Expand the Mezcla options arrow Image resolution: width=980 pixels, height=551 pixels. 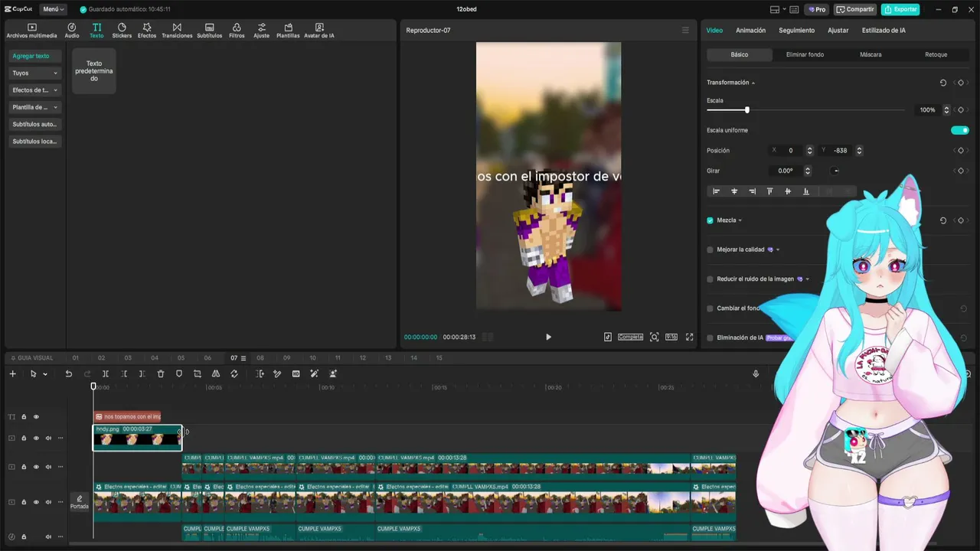(x=740, y=220)
